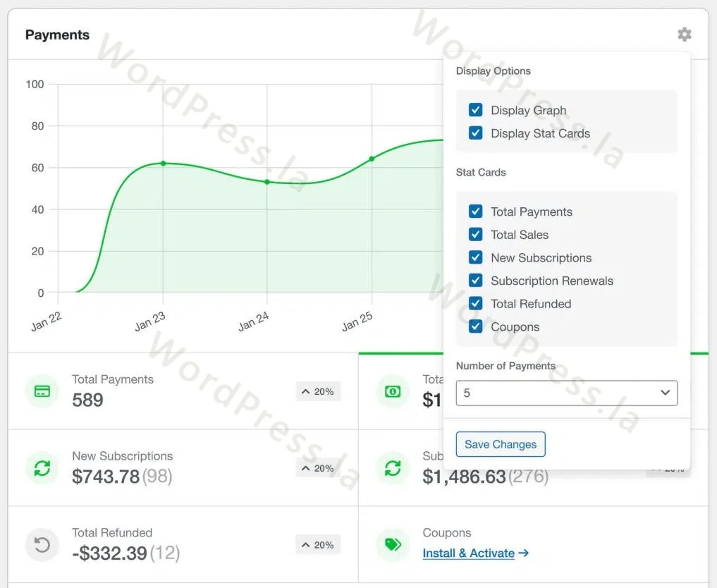Click the Jan 23 data point on graph
The image size is (717, 588).
(164, 164)
